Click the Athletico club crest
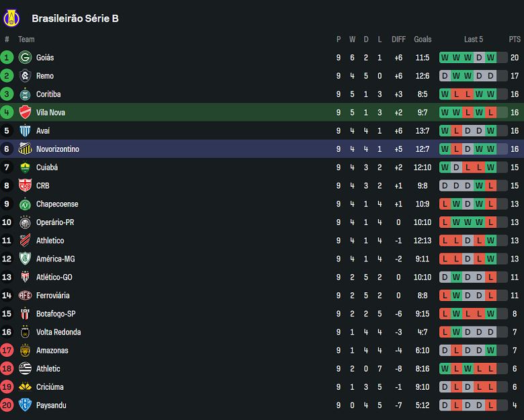The height and width of the screenshot is (420, 524). [x=26, y=241]
